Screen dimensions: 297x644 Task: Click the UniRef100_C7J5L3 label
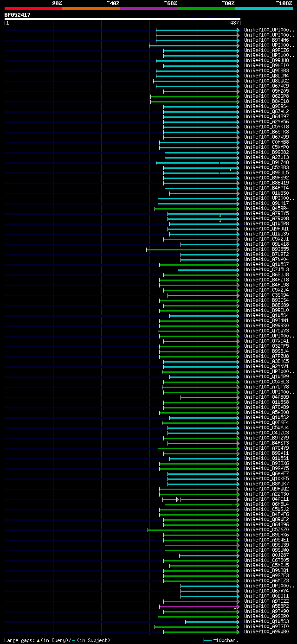266,270
